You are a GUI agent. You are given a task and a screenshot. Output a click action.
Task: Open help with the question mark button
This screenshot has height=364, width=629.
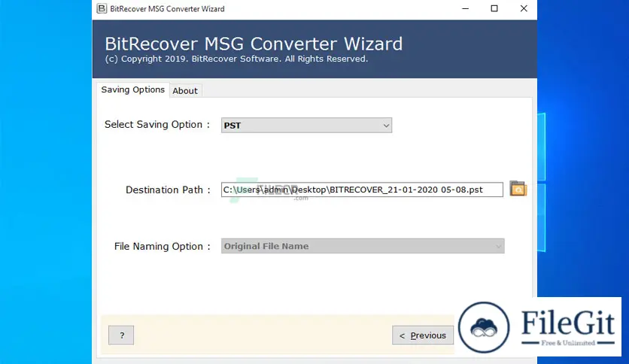click(x=121, y=335)
